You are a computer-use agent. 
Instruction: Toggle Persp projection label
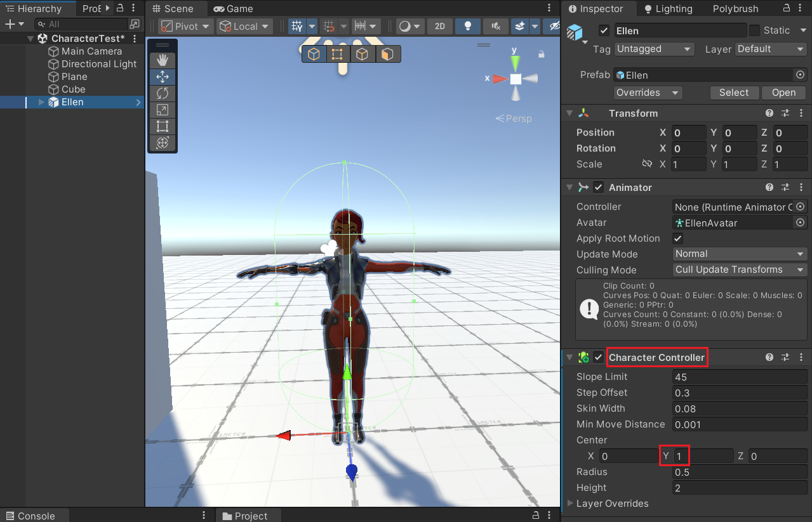[x=514, y=119]
